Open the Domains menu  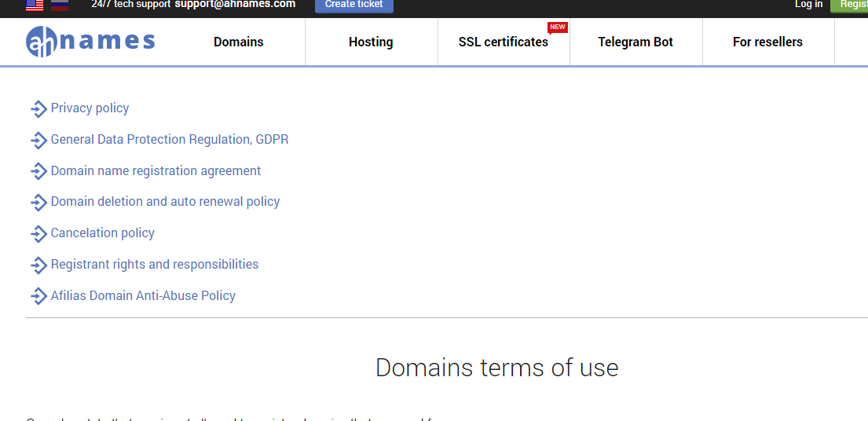239,42
